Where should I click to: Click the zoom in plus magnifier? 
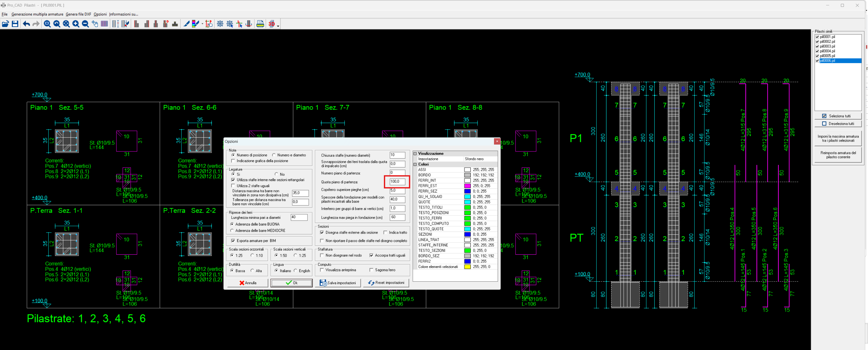click(x=76, y=24)
